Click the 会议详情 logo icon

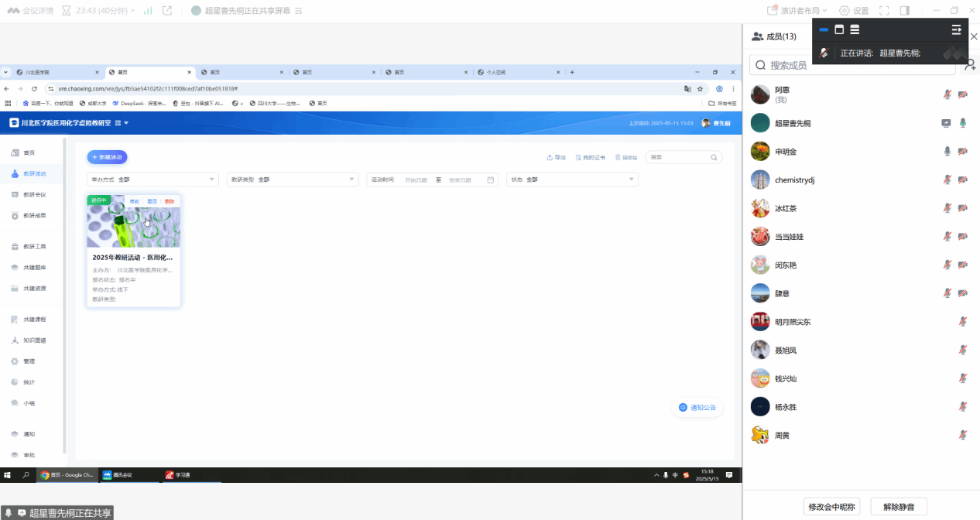point(13,11)
